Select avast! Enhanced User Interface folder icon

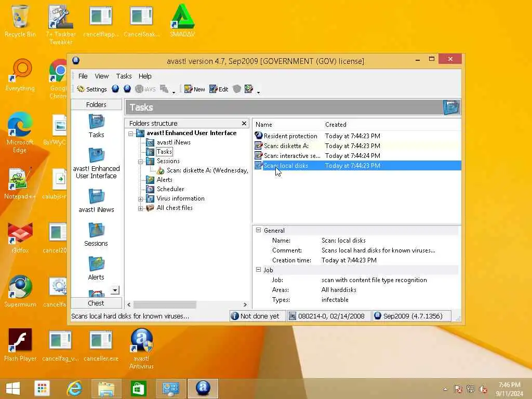point(96,163)
